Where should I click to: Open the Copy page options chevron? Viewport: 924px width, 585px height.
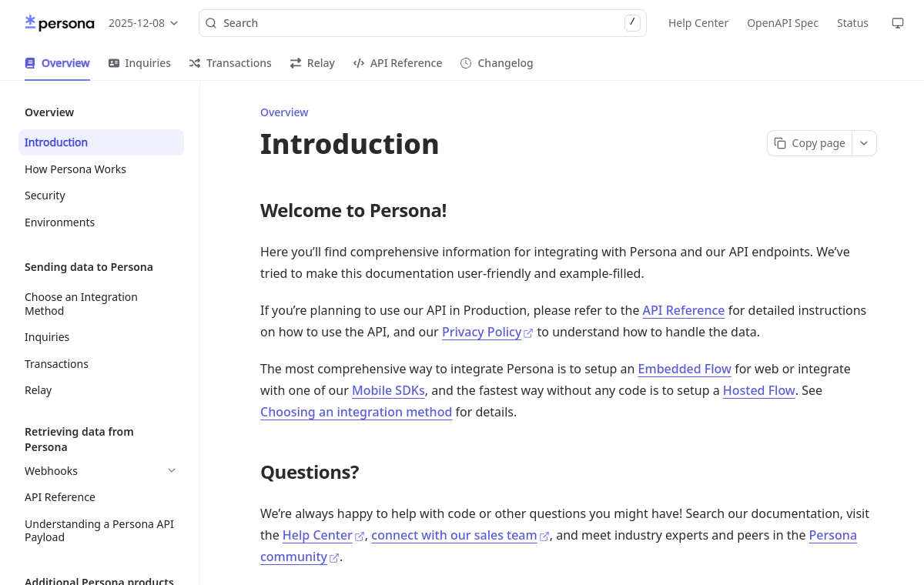click(864, 143)
